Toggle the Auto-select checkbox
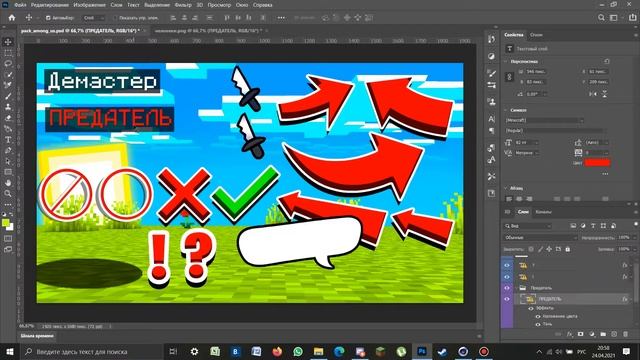This screenshot has height=360, width=640. pyautogui.click(x=48, y=18)
